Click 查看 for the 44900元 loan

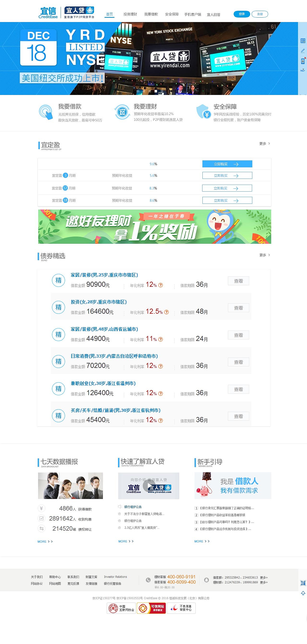tap(238, 335)
